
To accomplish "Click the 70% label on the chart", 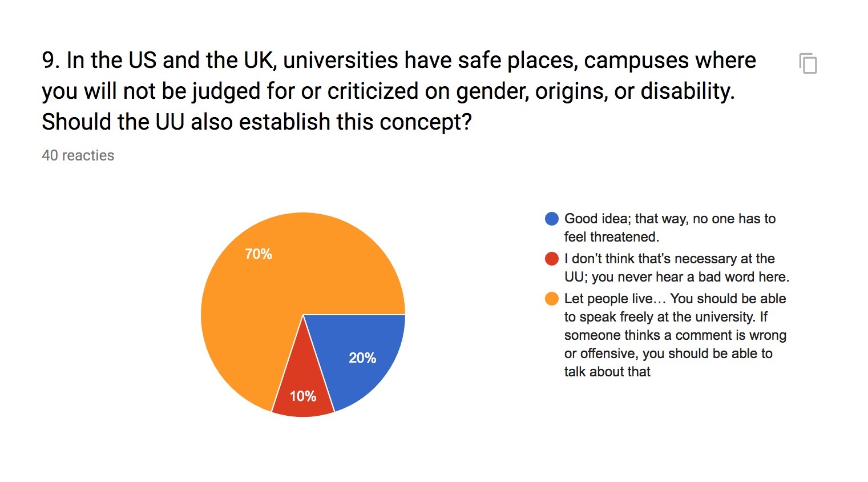I will click(259, 254).
